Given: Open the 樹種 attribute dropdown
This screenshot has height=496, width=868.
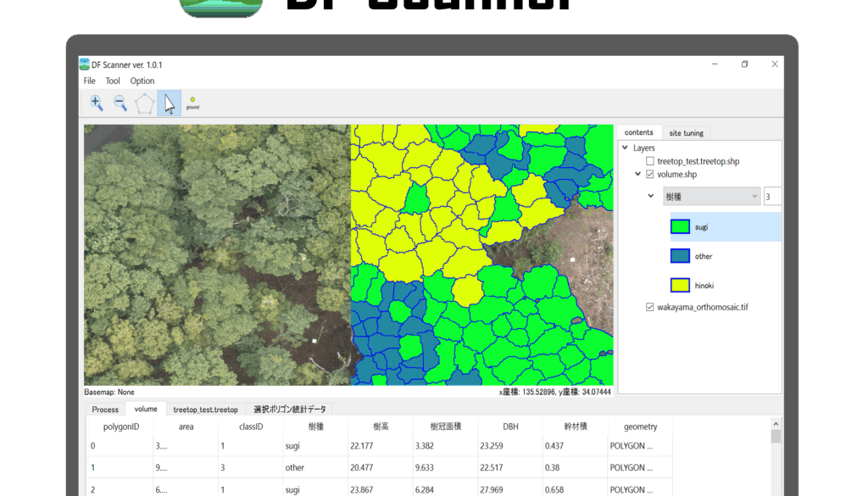Looking at the screenshot, I should pos(710,197).
